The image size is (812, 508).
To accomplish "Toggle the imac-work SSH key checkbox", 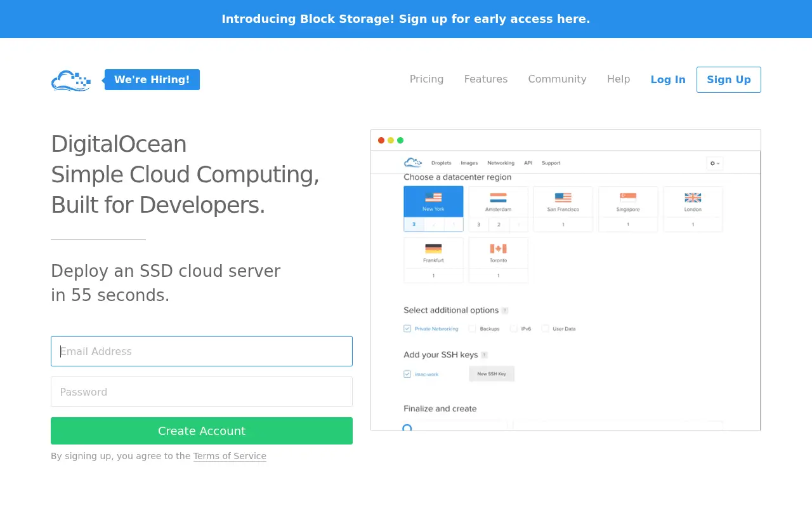I will tap(407, 374).
